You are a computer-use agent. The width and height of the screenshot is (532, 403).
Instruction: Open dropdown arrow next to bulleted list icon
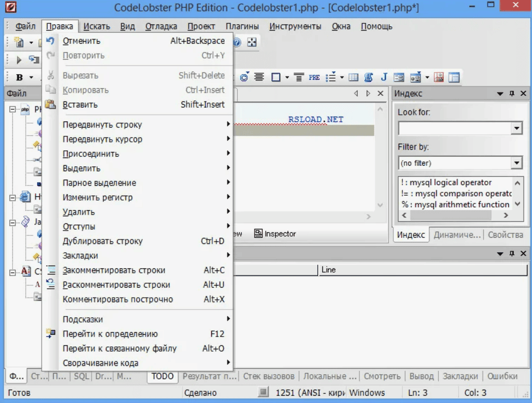pos(342,78)
